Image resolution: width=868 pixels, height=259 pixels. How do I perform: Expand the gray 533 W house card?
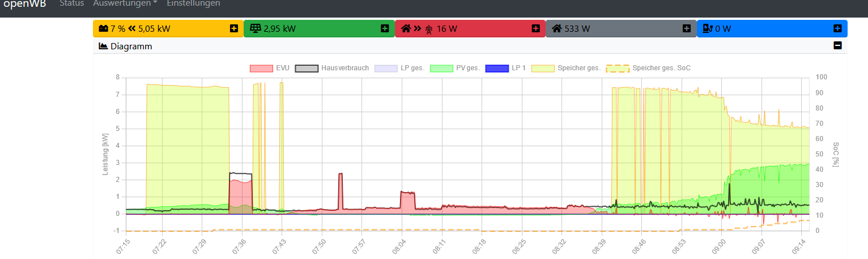click(x=686, y=28)
